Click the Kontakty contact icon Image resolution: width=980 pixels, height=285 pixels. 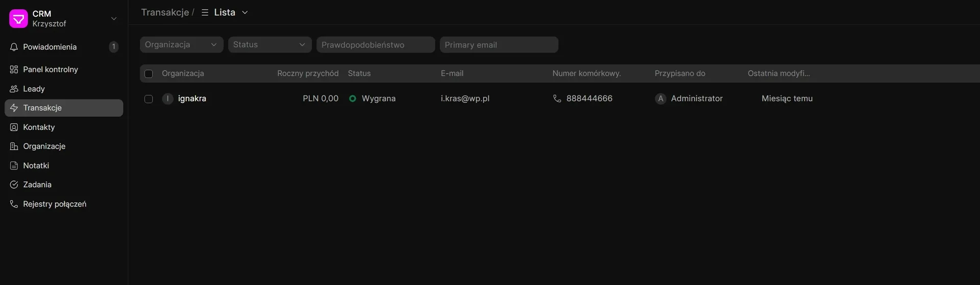click(14, 127)
